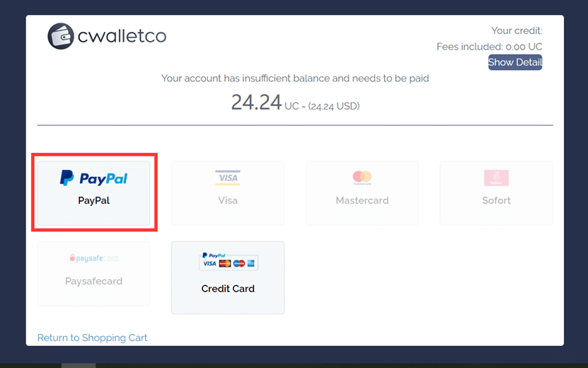Select the Paysafecard payment tile label
Viewport: 588px width, 368px height.
(x=93, y=281)
